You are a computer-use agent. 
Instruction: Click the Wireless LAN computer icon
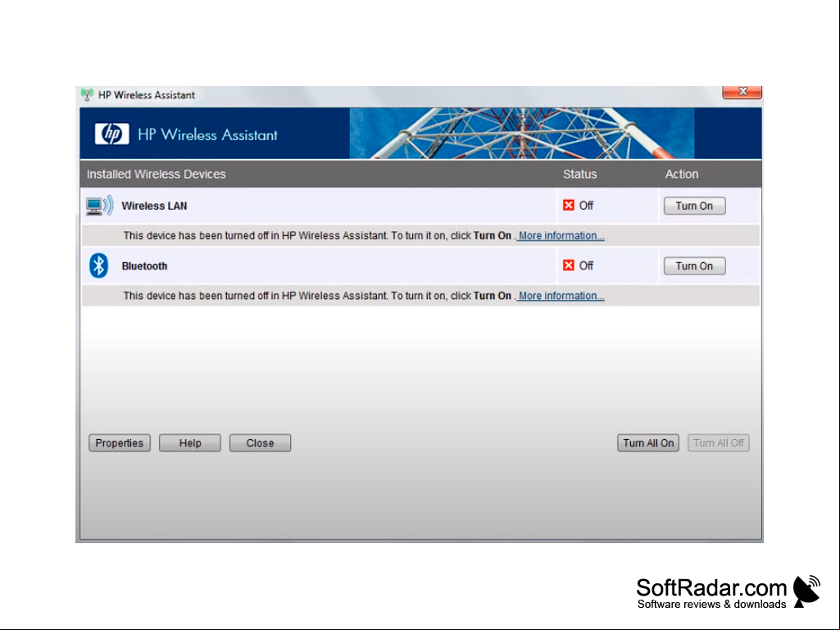click(100, 206)
